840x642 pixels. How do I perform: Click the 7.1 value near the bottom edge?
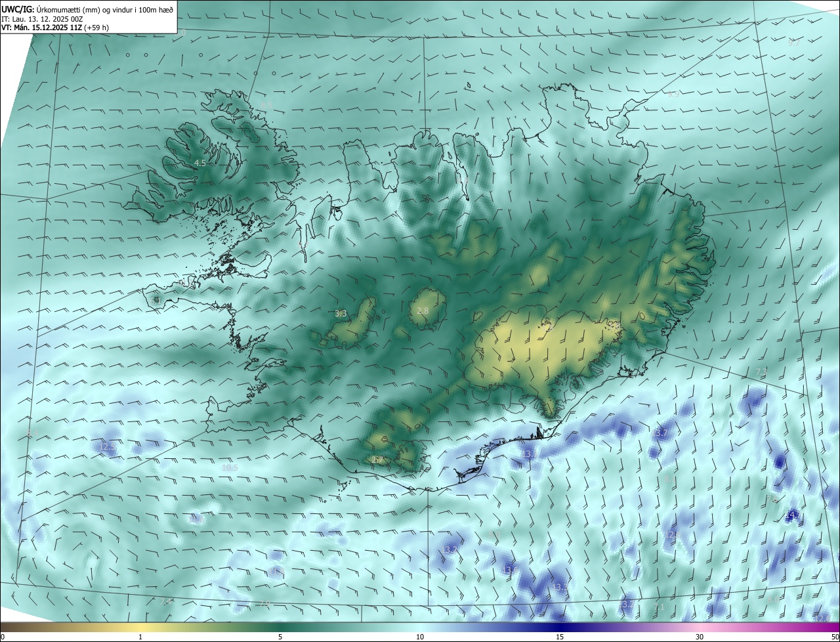coord(660,607)
